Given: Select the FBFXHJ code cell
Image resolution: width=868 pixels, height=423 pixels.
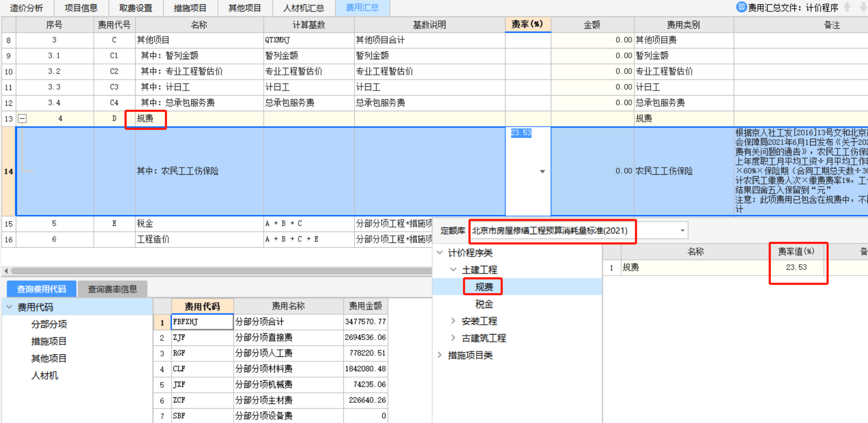Looking at the screenshot, I should tap(203, 322).
